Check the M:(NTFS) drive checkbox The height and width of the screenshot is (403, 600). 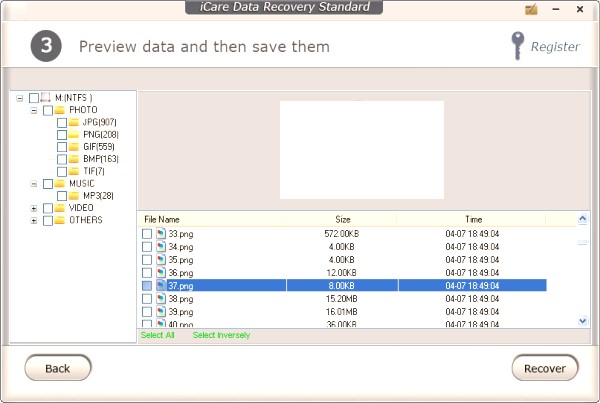click(x=34, y=98)
